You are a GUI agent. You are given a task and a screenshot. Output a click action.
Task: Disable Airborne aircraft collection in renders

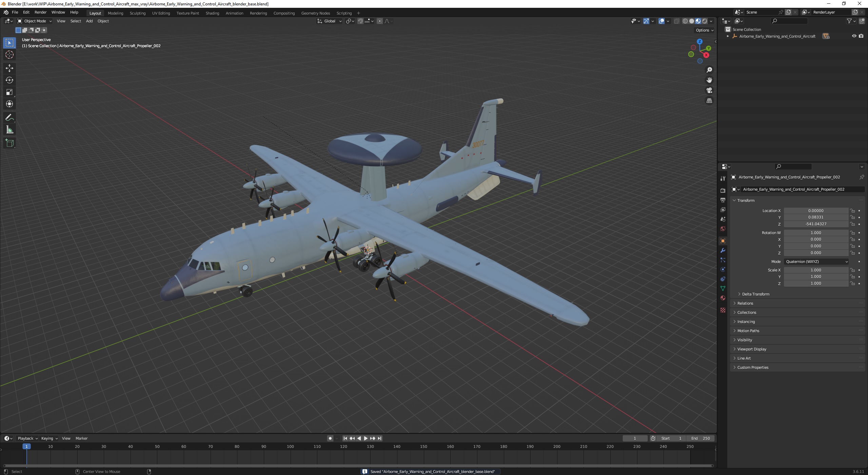tap(861, 36)
